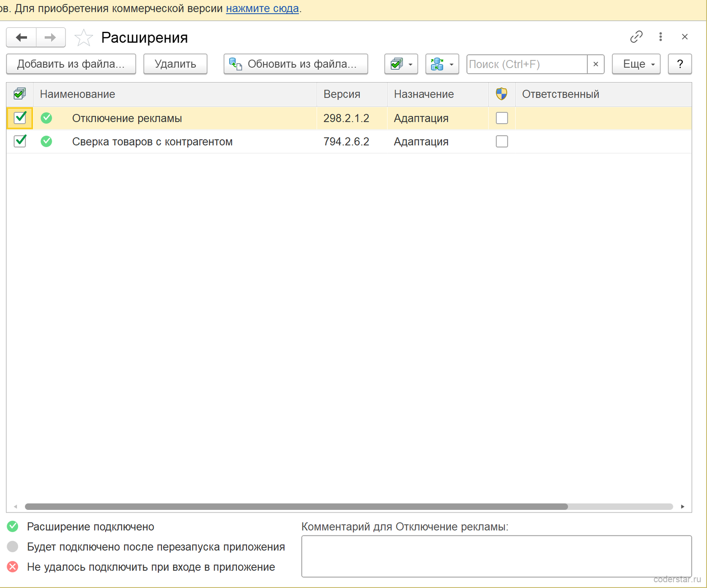Viewport: 707px width, 588px height.
Task: Click the checkmark column header icon
Action: coord(19,94)
